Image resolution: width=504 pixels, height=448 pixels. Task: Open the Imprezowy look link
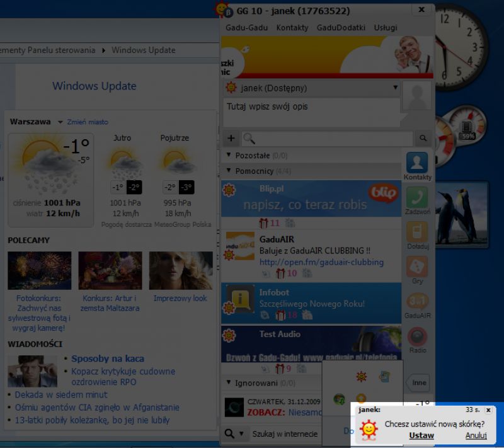[x=180, y=299]
